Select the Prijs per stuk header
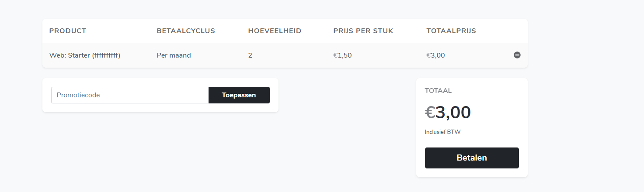This screenshot has height=192, width=644. click(x=363, y=31)
